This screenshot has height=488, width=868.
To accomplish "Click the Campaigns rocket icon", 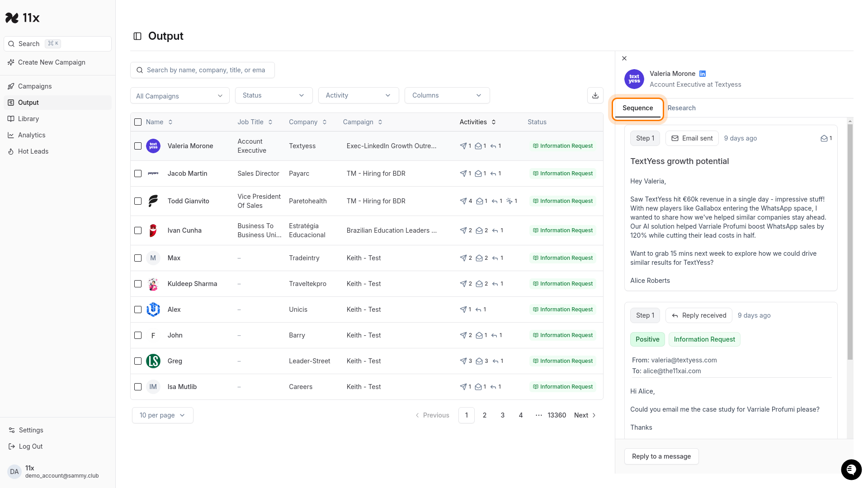I will point(11,86).
